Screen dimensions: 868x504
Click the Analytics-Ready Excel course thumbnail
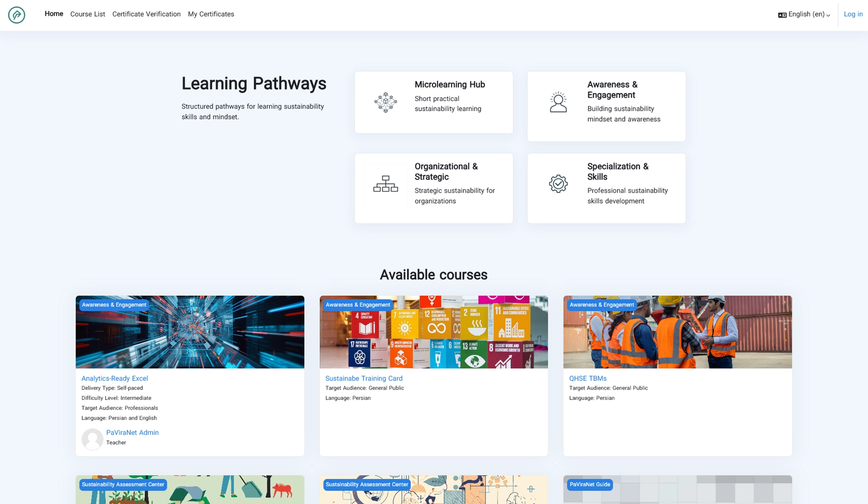pyautogui.click(x=190, y=332)
